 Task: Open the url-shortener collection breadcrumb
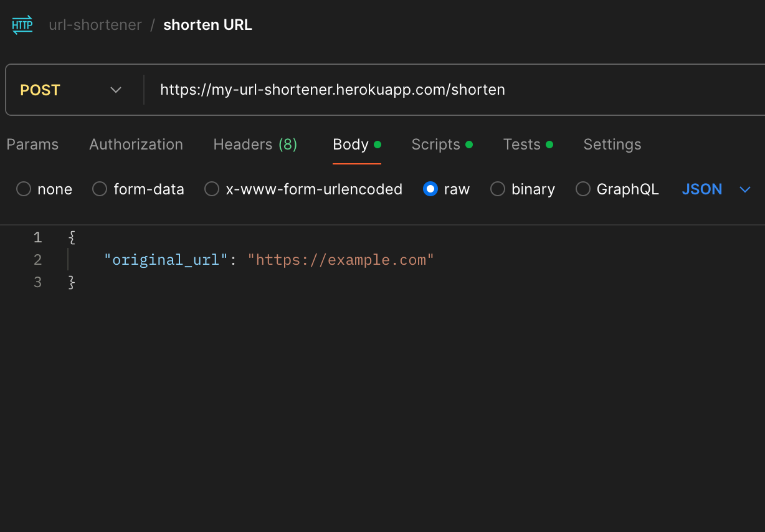click(x=95, y=26)
